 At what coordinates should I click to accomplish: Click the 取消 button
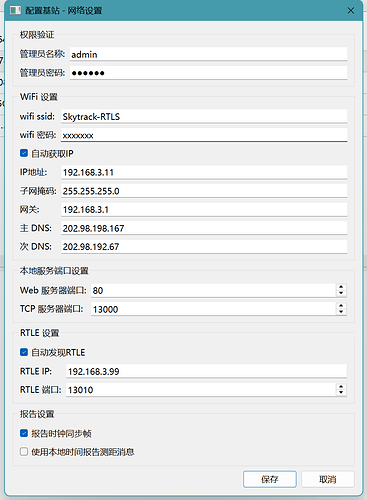point(328,479)
